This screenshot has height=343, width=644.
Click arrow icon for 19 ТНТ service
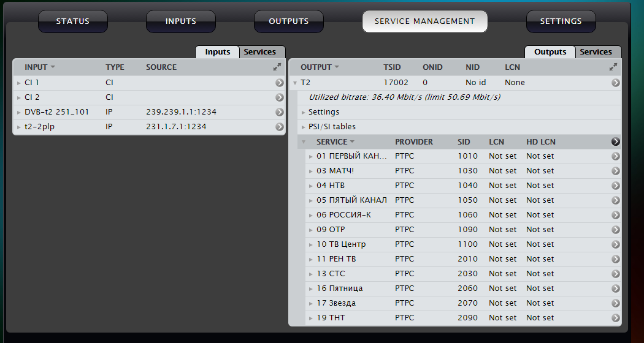click(616, 318)
